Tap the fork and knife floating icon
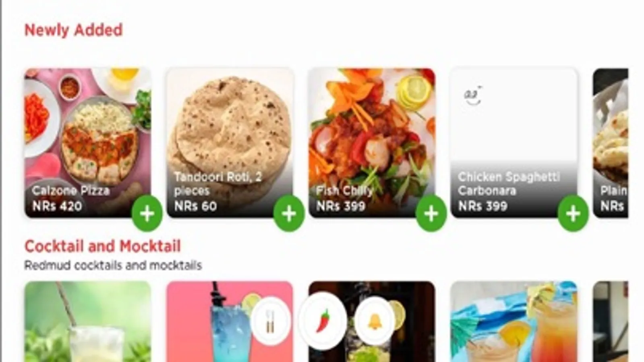644x362 pixels. point(270,321)
